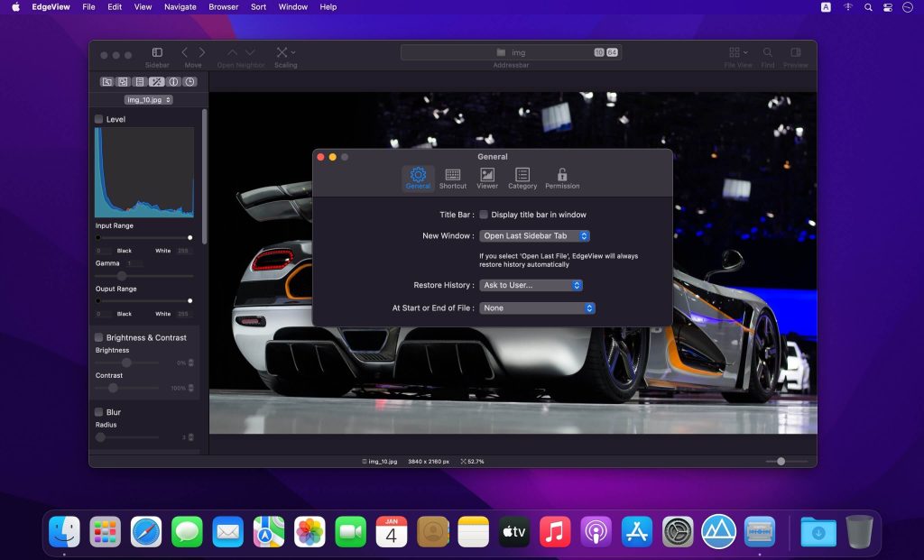Image resolution: width=924 pixels, height=560 pixels.
Task: Select the histogram adjustments tab in the sidebar
Action: 156,81
